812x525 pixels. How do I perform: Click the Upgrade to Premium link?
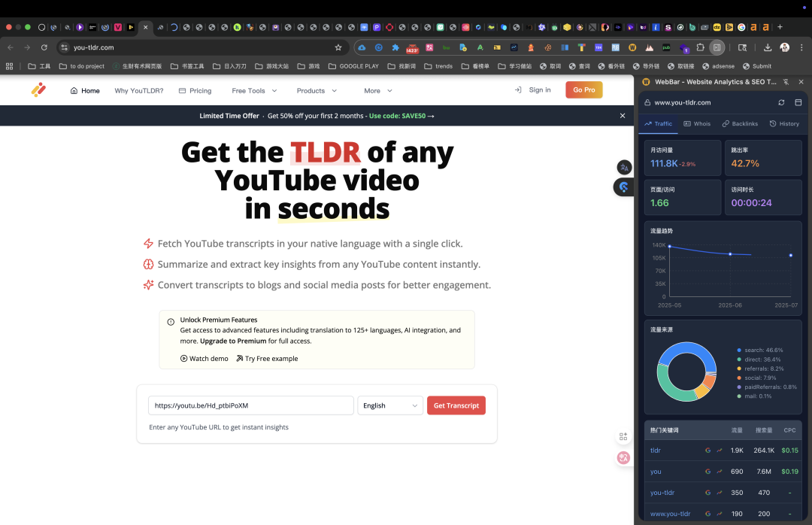[233, 341]
